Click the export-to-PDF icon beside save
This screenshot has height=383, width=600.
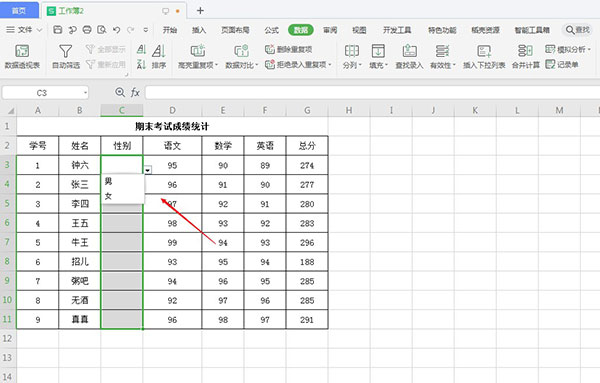[x=72, y=30]
